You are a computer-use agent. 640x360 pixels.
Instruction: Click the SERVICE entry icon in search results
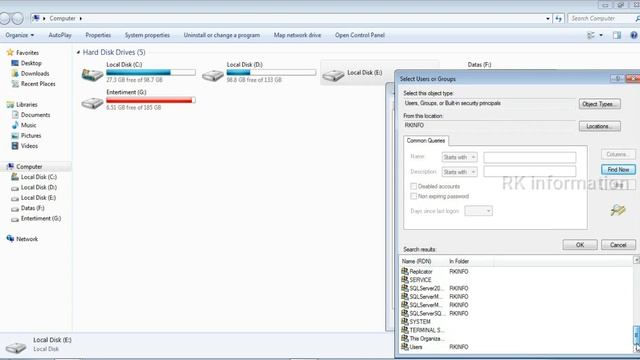(x=404, y=280)
